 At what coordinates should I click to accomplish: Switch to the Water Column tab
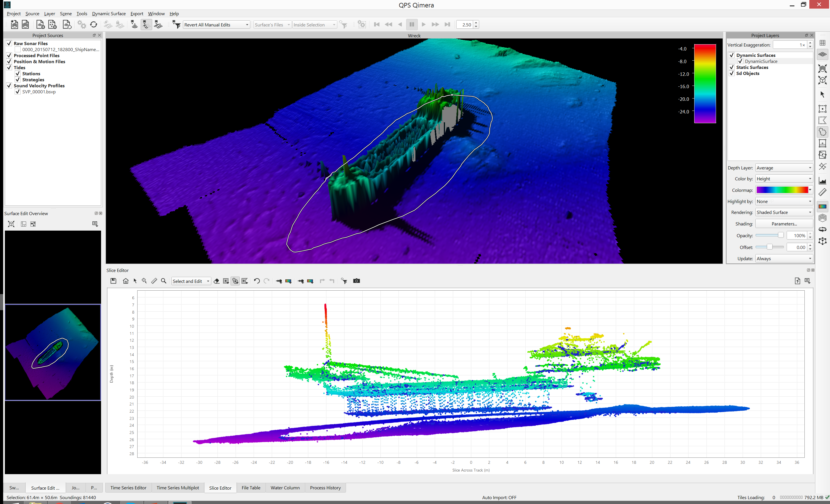tap(285, 488)
